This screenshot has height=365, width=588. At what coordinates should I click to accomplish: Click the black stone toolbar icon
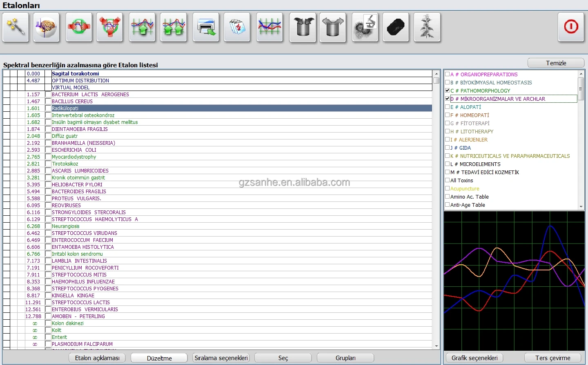(396, 27)
